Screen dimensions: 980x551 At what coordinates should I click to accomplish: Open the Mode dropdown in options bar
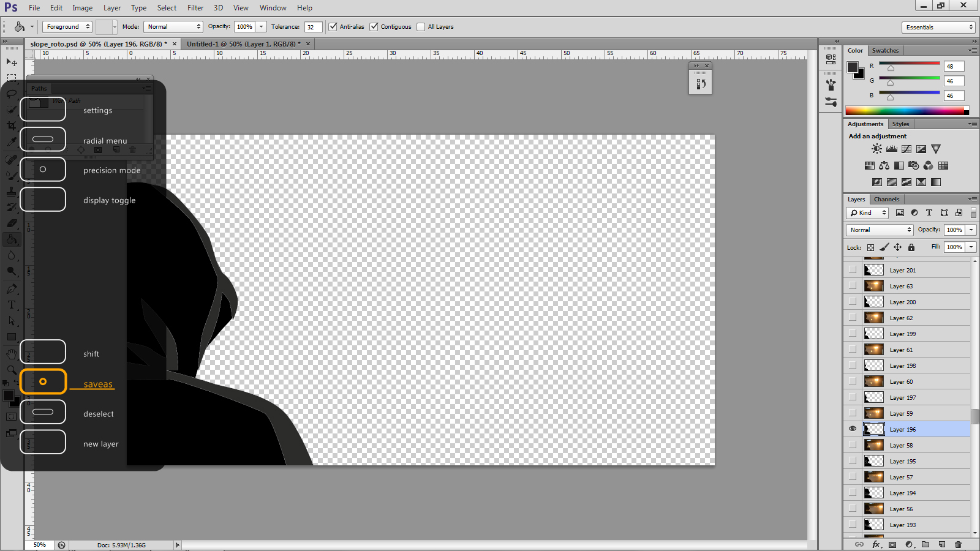pyautogui.click(x=173, y=27)
